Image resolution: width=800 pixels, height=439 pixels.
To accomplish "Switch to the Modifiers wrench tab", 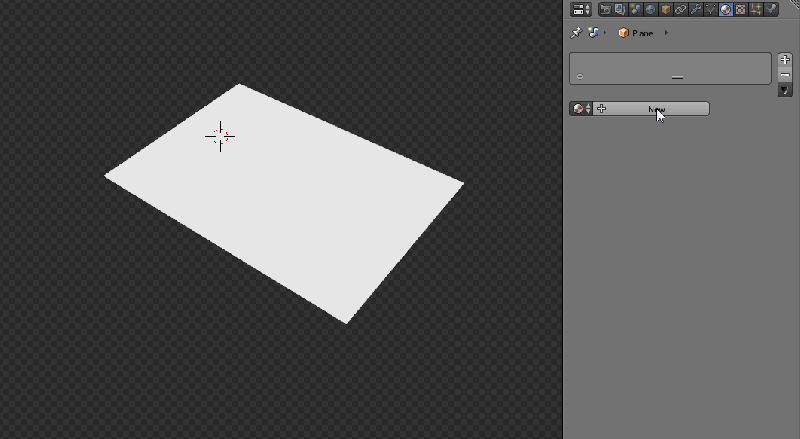I will tap(695, 9).
